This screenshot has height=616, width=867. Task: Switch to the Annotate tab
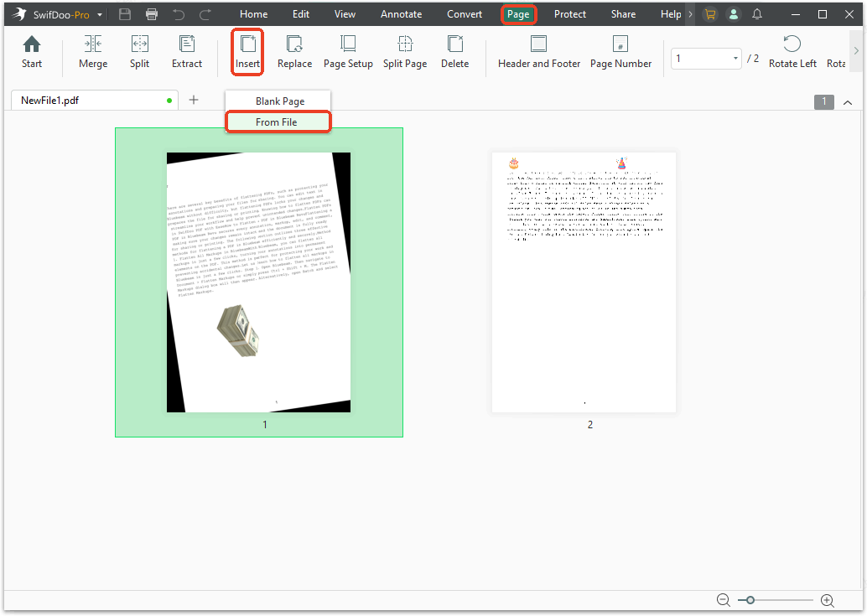tap(401, 13)
